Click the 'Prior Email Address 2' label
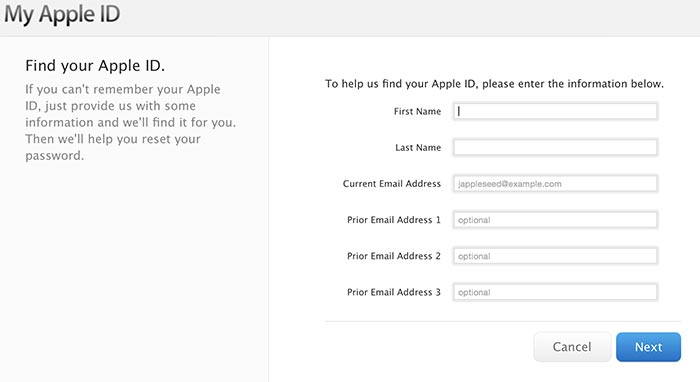 pos(394,256)
